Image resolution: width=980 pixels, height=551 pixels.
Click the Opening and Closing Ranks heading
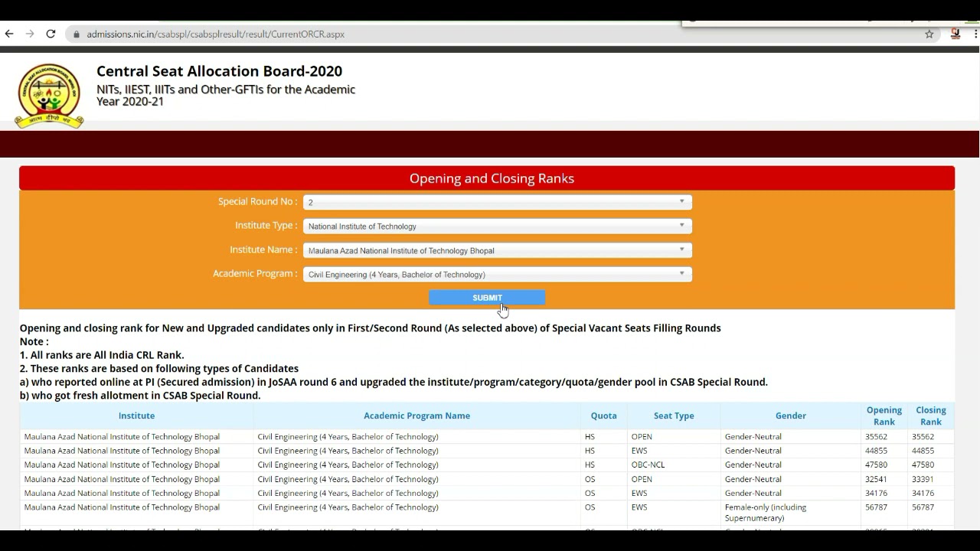click(x=492, y=178)
